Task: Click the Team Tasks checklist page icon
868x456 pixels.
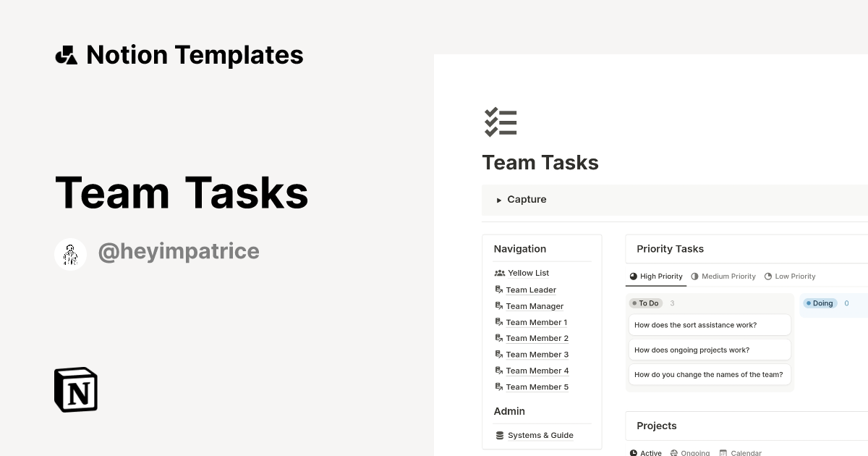Action: (x=501, y=122)
